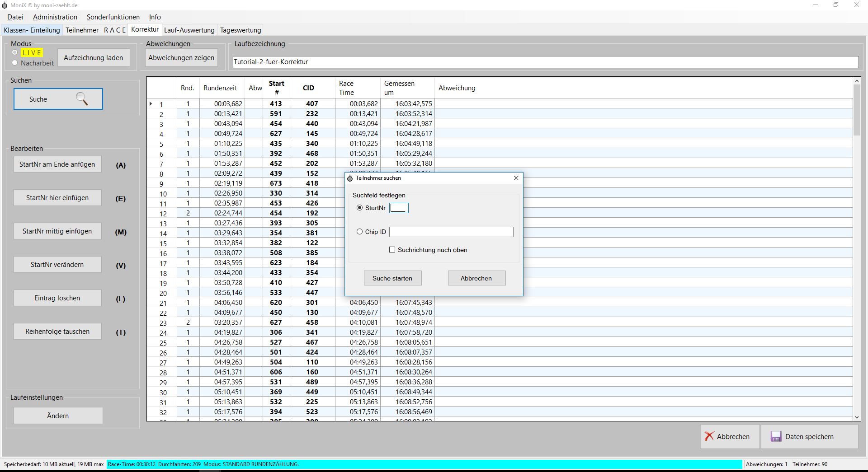Click start number 673 in row 9

[276, 183]
